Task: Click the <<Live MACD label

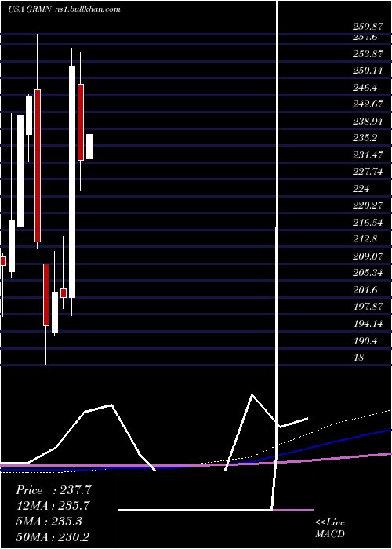Action: 330,529
